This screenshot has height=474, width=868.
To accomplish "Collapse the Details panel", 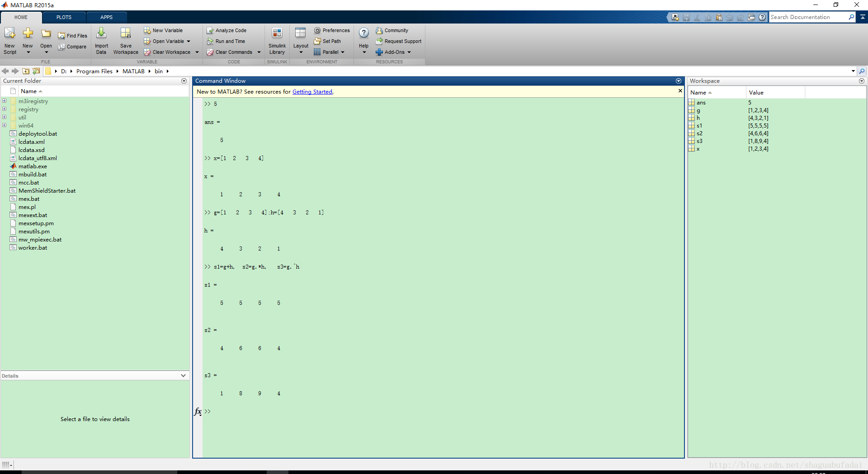I will tap(183, 375).
